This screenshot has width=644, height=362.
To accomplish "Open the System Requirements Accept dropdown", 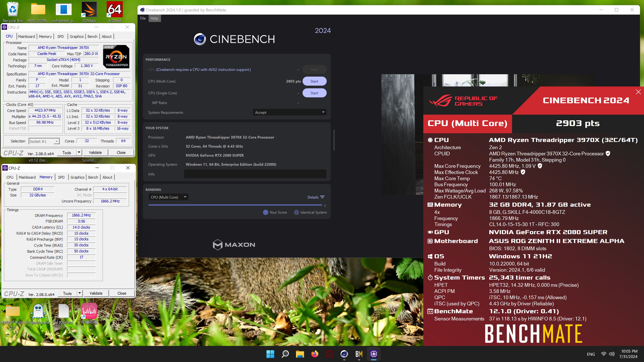I will [x=290, y=112].
